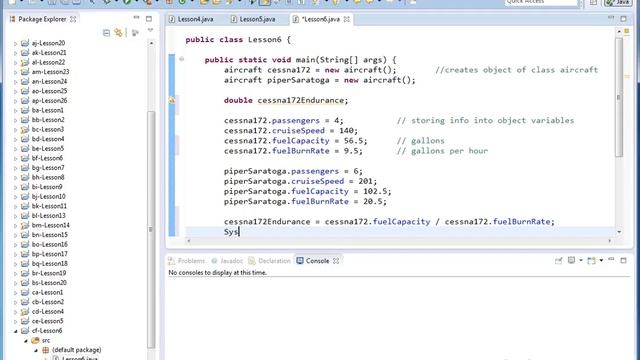Expand the aj-Lesson20 project
The width and height of the screenshot is (640, 360).
(x=16, y=43)
